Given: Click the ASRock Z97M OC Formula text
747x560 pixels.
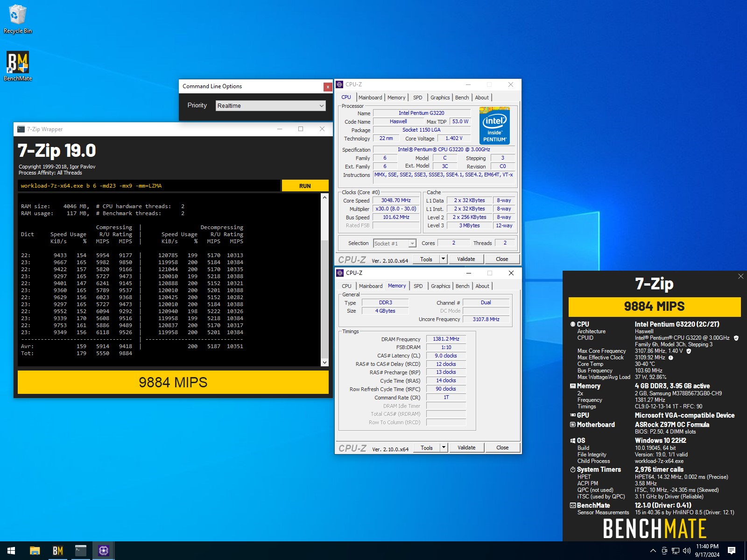Looking at the screenshot, I should [672, 425].
